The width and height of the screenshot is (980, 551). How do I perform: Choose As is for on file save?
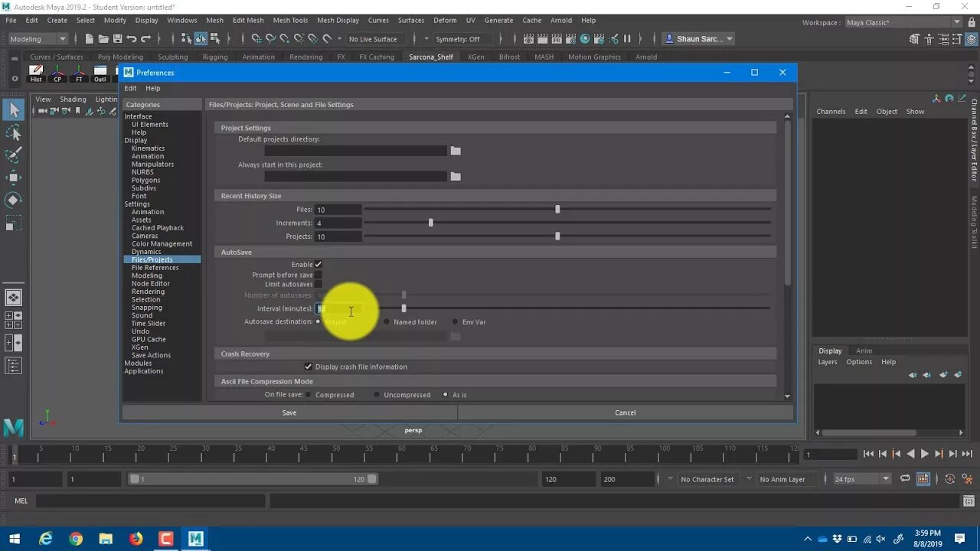[x=446, y=395]
